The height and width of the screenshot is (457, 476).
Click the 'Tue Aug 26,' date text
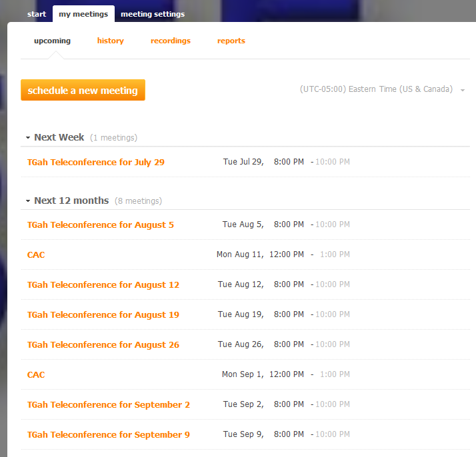point(241,344)
